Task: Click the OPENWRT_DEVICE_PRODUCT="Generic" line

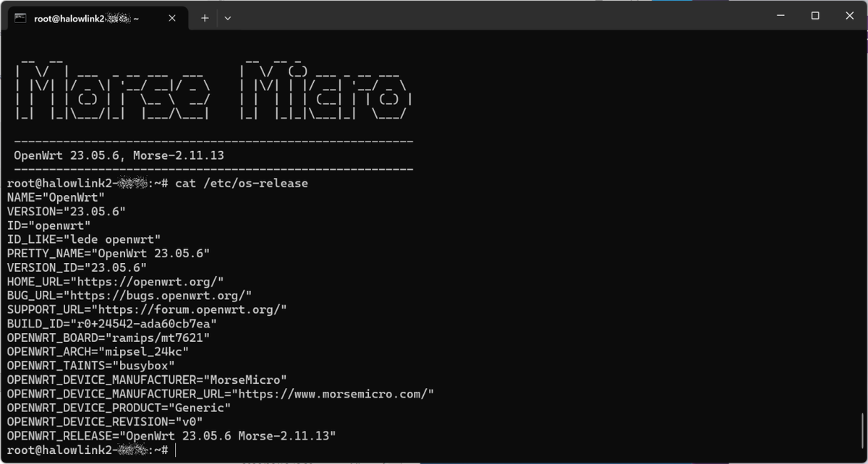Action: point(119,408)
